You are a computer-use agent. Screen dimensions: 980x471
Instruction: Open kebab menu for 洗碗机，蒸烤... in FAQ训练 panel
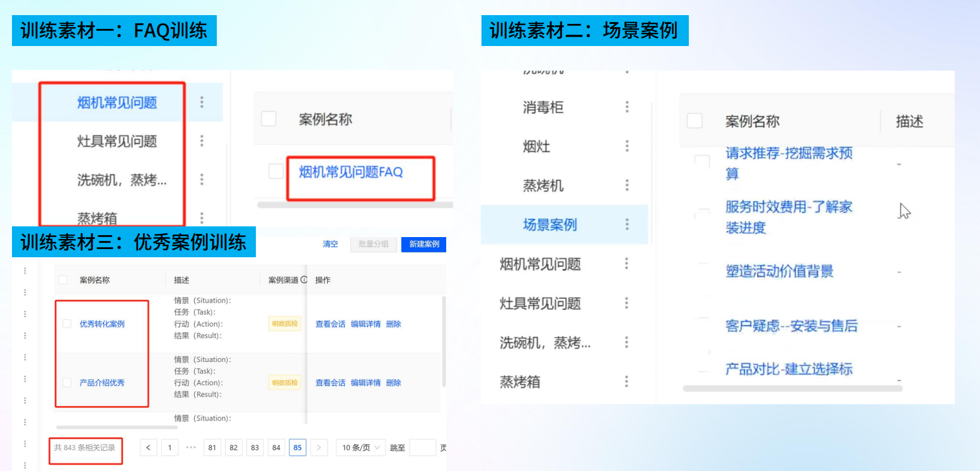click(202, 180)
